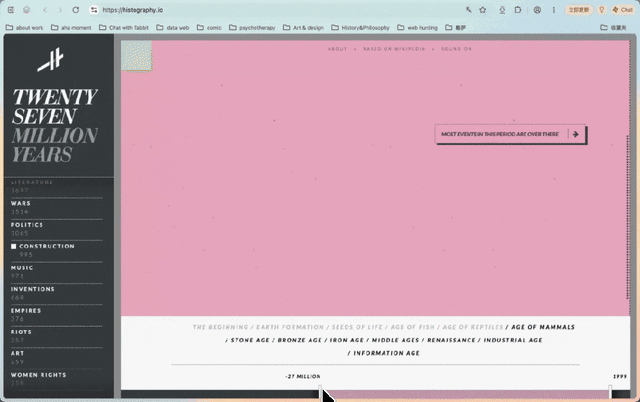The height and width of the screenshot is (402, 640).
Task: Click the Histography logo in sidebar
Action: [51, 59]
